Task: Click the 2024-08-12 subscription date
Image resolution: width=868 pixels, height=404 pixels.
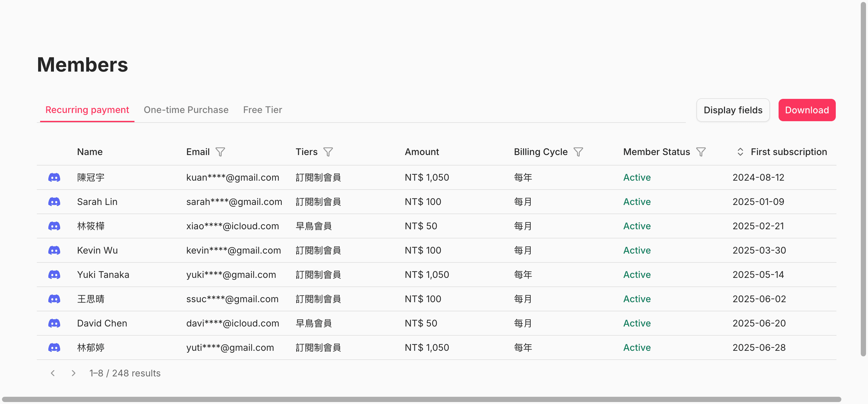Action: coord(758,177)
